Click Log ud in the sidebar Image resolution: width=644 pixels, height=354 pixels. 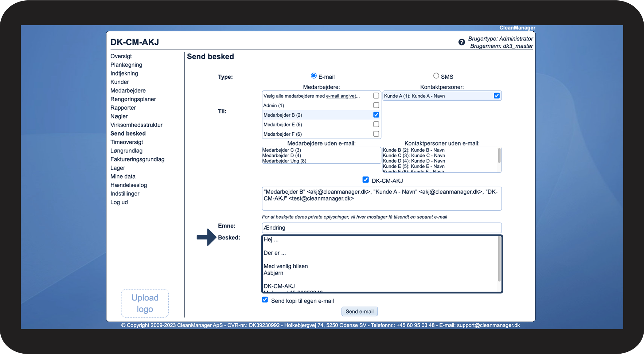(x=119, y=202)
